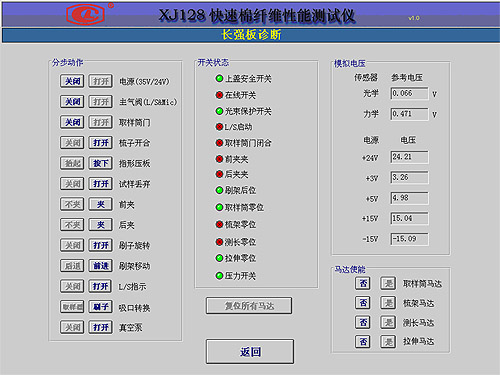Click the red CL logo in header
The width and height of the screenshot is (500, 375).
tap(86, 14)
